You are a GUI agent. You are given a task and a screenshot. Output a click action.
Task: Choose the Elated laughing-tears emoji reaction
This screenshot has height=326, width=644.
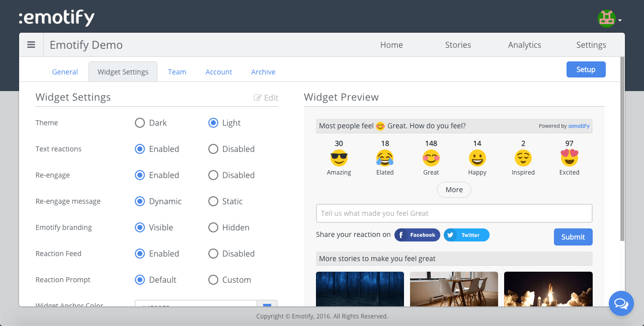pyautogui.click(x=384, y=158)
